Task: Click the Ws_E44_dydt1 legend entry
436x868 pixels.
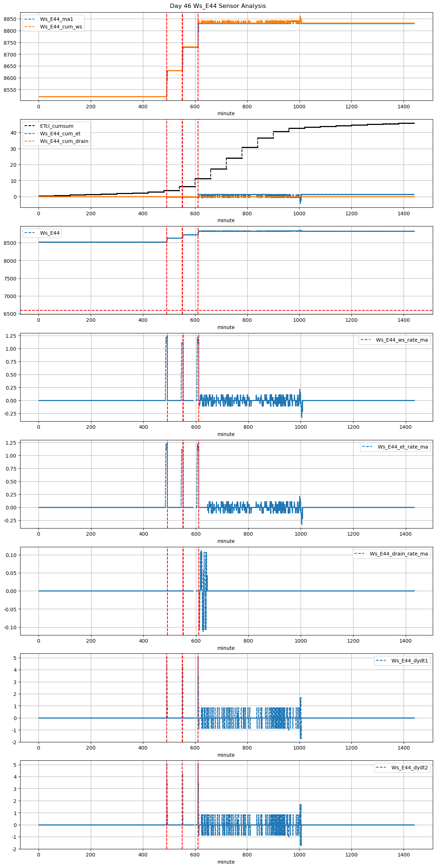Action: [409, 661]
